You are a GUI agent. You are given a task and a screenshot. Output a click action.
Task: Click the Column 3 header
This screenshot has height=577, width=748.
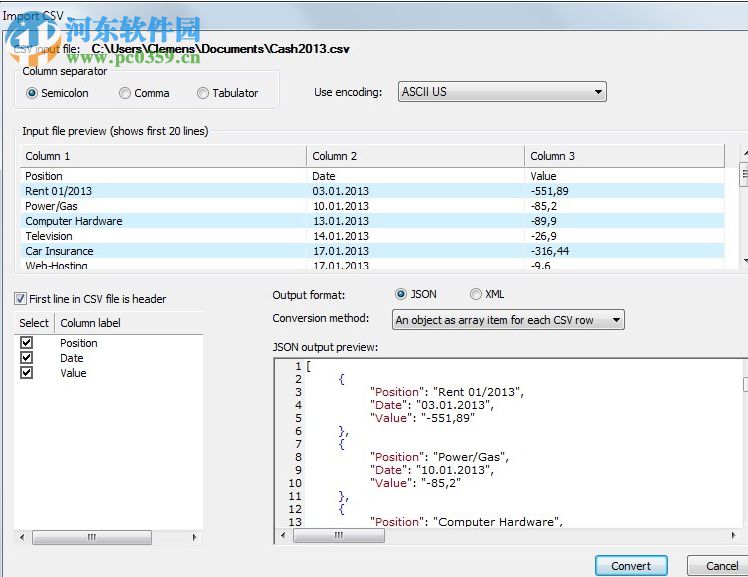click(x=624, y=156)
